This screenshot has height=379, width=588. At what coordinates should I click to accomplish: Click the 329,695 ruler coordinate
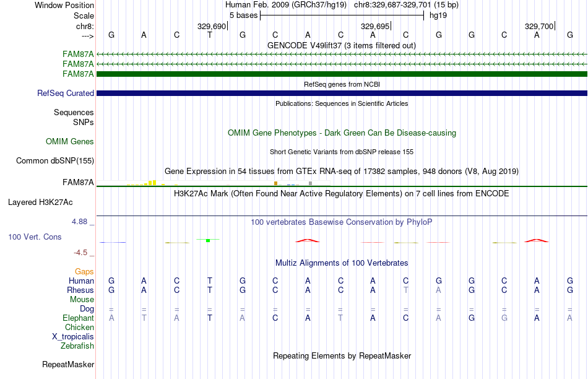pos(375,26)
